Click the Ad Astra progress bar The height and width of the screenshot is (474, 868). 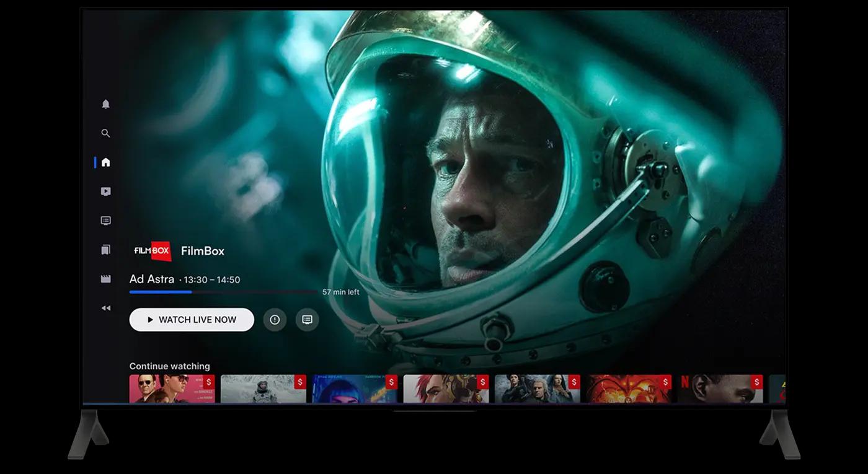click(223, 292)
